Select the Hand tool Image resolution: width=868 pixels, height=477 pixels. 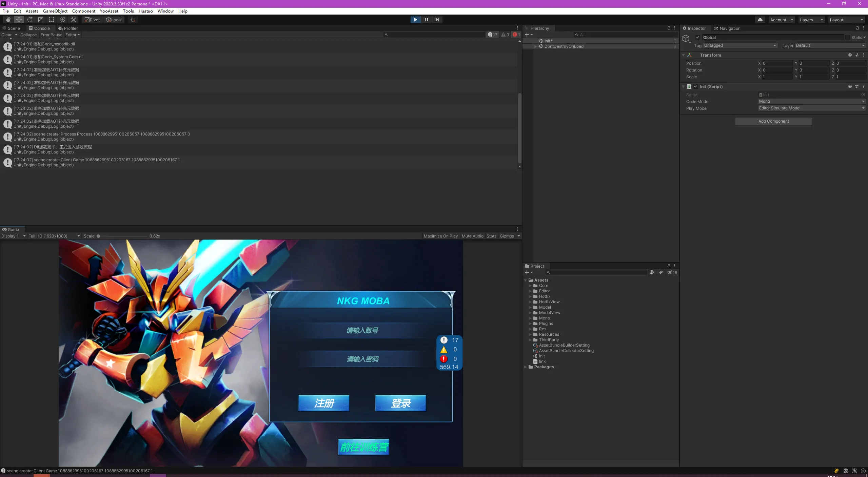(8, 20)
